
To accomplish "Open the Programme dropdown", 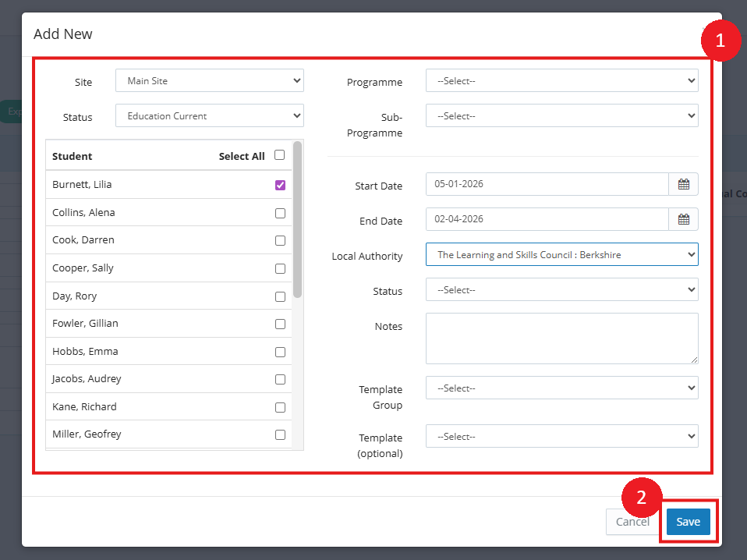I will 562,80.
